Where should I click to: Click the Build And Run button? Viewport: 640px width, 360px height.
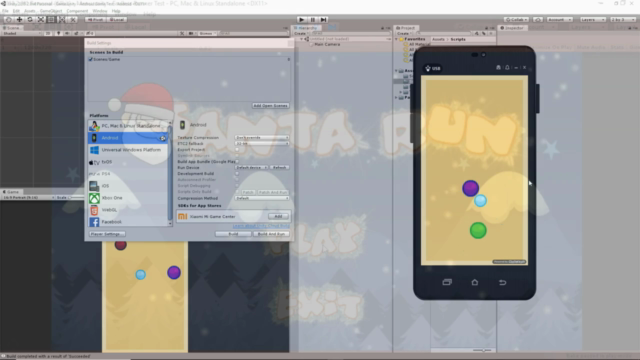271,234
